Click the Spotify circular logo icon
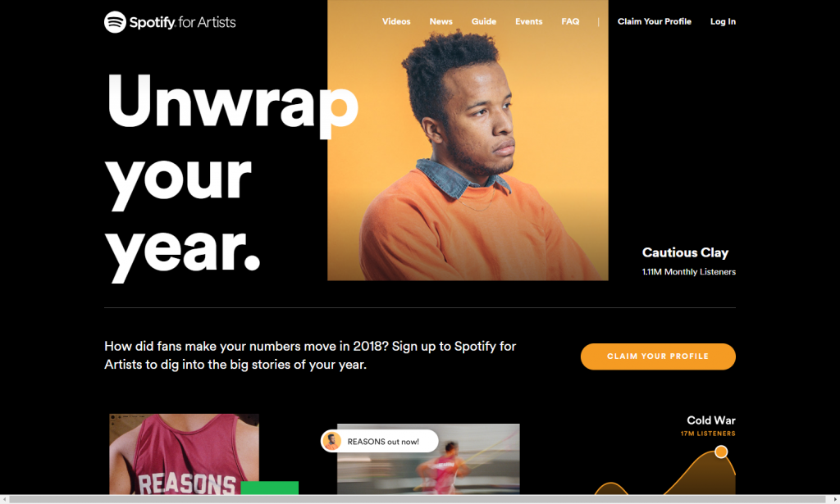This screenshot has height=504, width=840. click(115, 22)
